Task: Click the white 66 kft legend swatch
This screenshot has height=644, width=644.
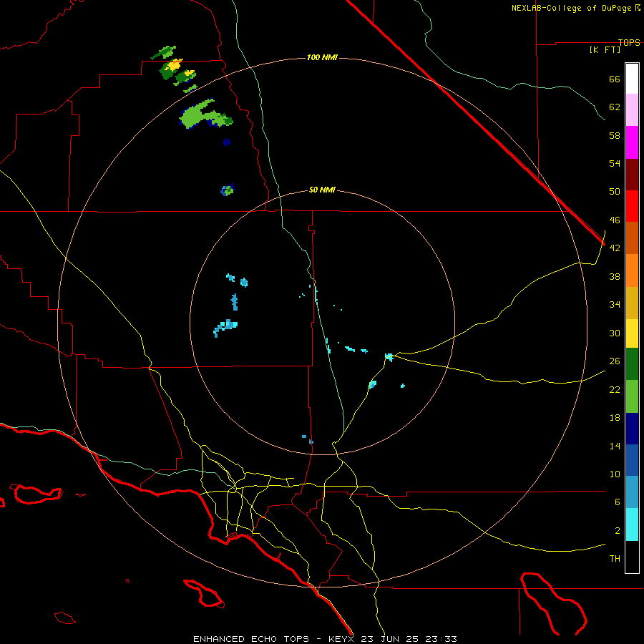Action: [x=632, y=79]
